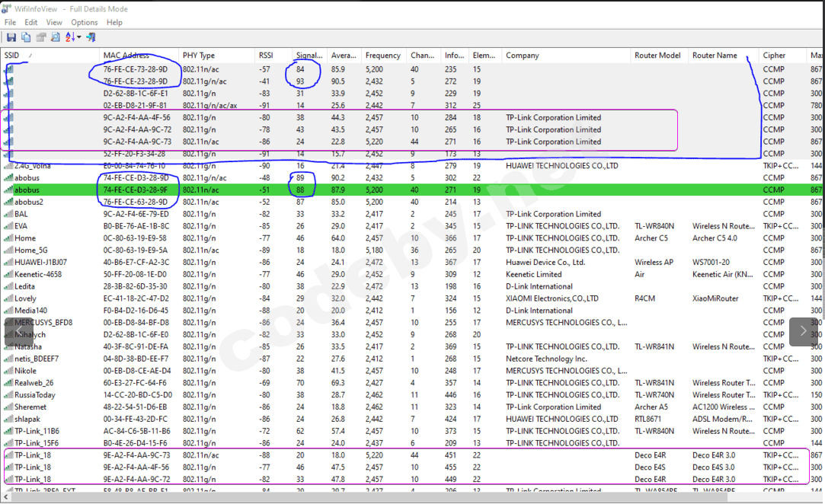Click the signal icon beside Keenetic-4658
The width and height of the screenshot is (825, 504).
point(8,275)
